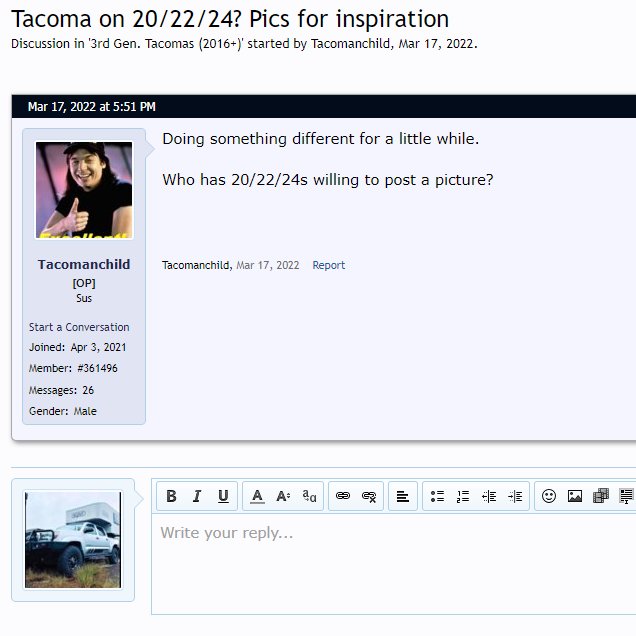
Task: Insert an unordered bullet list
Action: tap(437, 496)
